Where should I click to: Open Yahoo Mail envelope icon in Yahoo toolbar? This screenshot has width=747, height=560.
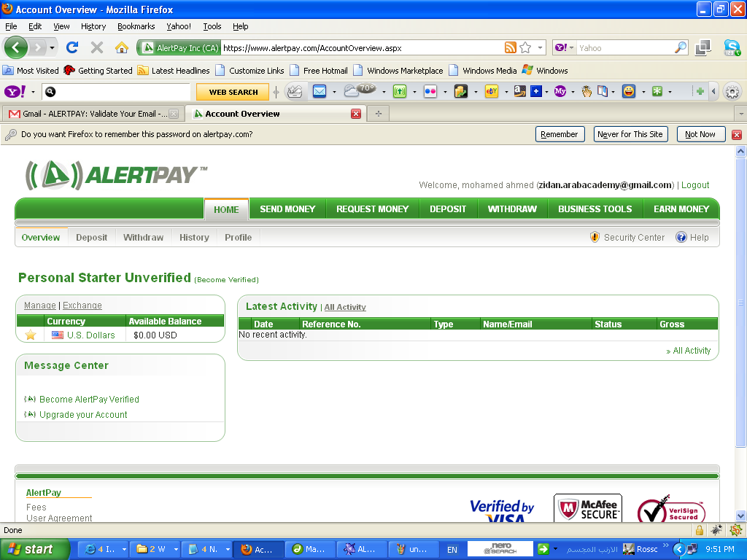pyautogui.click(x=320, y=91)
